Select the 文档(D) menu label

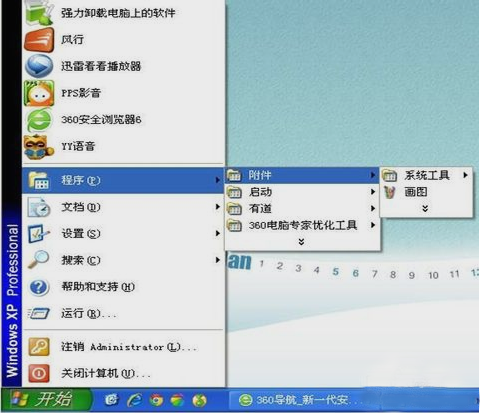click(81, 207)
